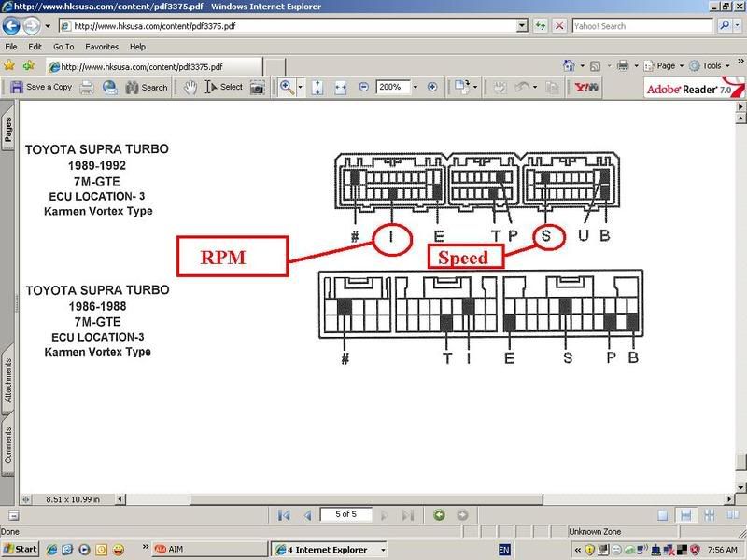Open the Comments side panel tab
This screenshot has height=560, width=747.
pos(7,444)
